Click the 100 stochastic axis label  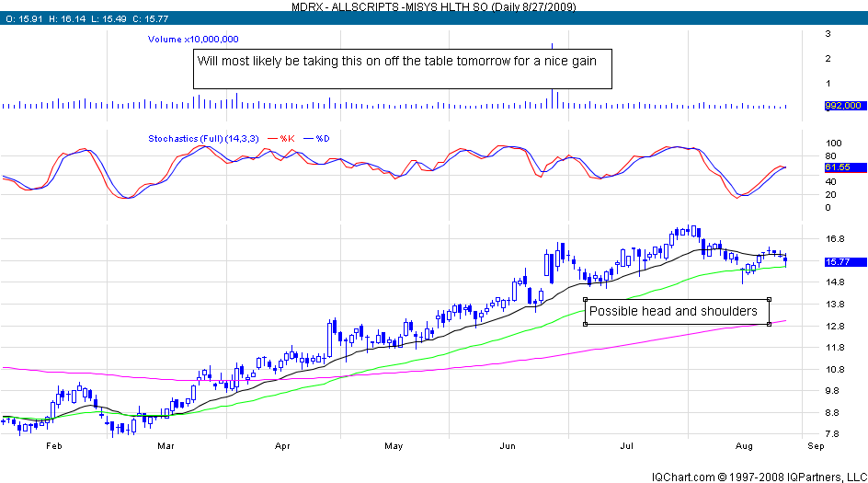pos(833,143)
